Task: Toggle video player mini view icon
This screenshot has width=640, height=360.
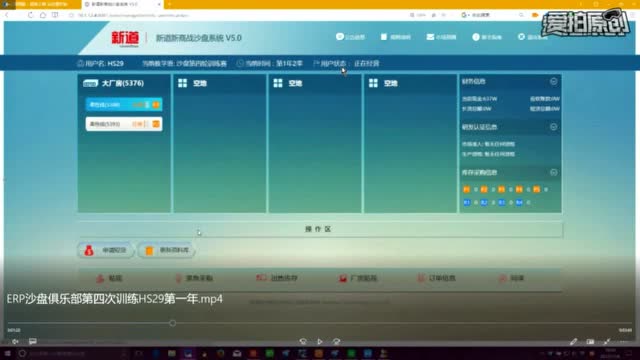Action: [x=590, y=341]
